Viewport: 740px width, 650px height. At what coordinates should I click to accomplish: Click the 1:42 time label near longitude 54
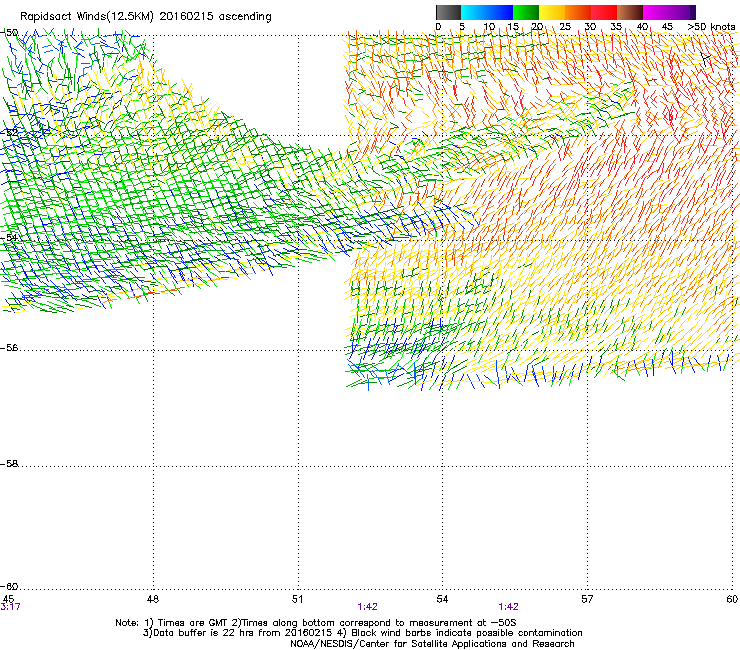point(368,607)
